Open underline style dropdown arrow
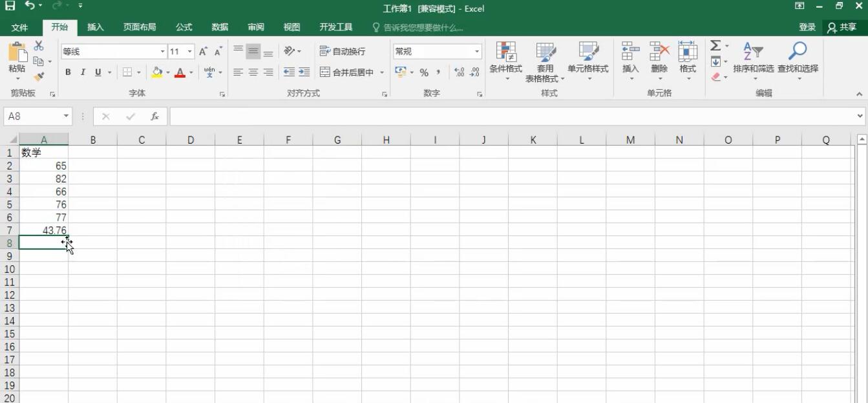The width and height of the screenshot is (868, 403). [109, 72]
